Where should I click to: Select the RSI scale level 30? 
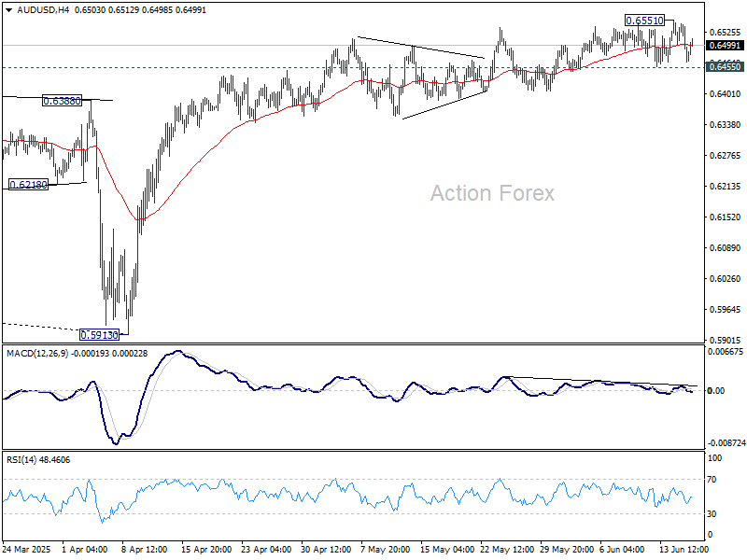[712, 514]
